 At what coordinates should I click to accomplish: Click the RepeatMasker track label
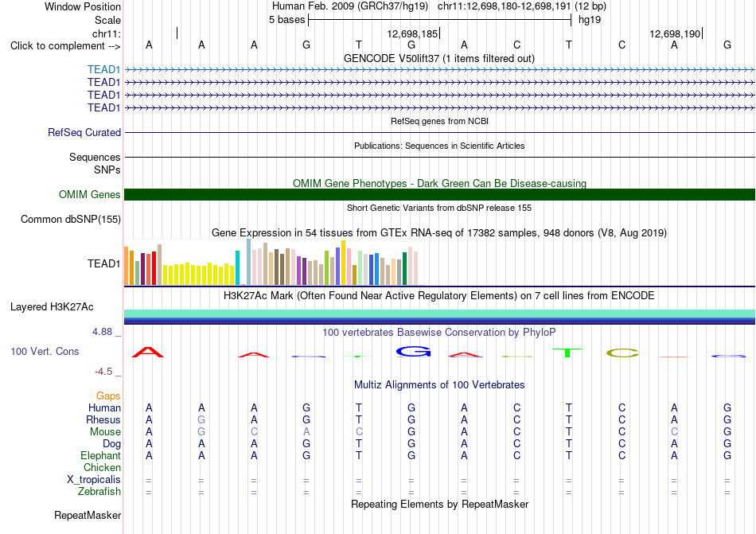tap(88, 515)
